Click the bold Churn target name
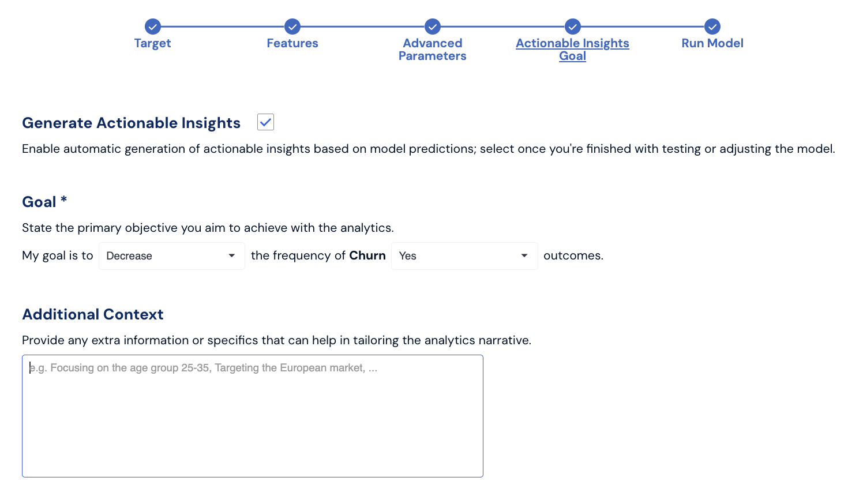The height and width of the screenshot is (504, 863). (x=367, y=255)
